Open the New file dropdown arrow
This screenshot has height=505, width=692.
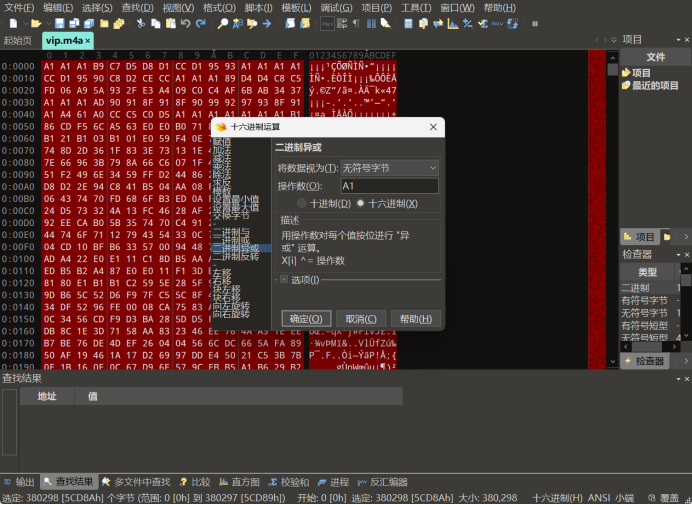25,23
